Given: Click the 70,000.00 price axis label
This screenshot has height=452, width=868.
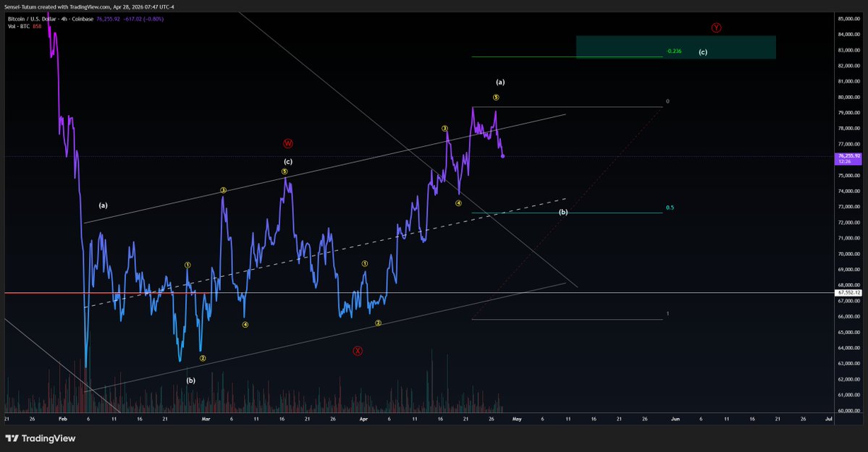Looking at the screenshot, I should pyautogui.click(x=848, y=254).
